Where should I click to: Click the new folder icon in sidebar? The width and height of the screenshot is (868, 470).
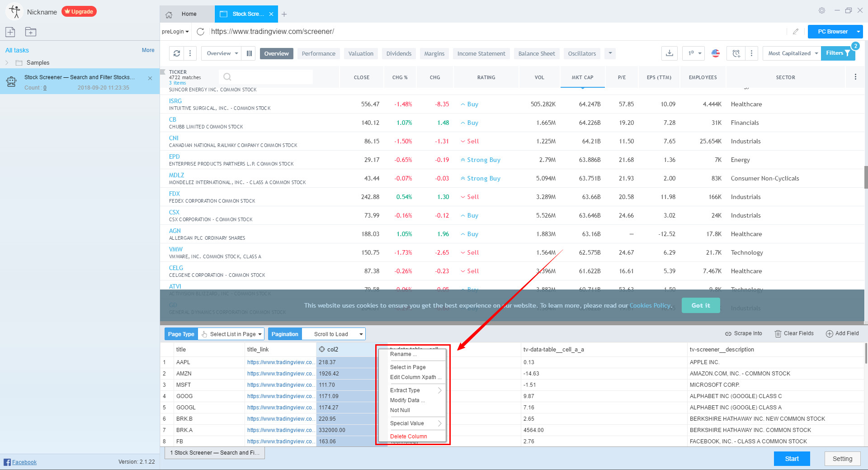[x=31, y=32]
